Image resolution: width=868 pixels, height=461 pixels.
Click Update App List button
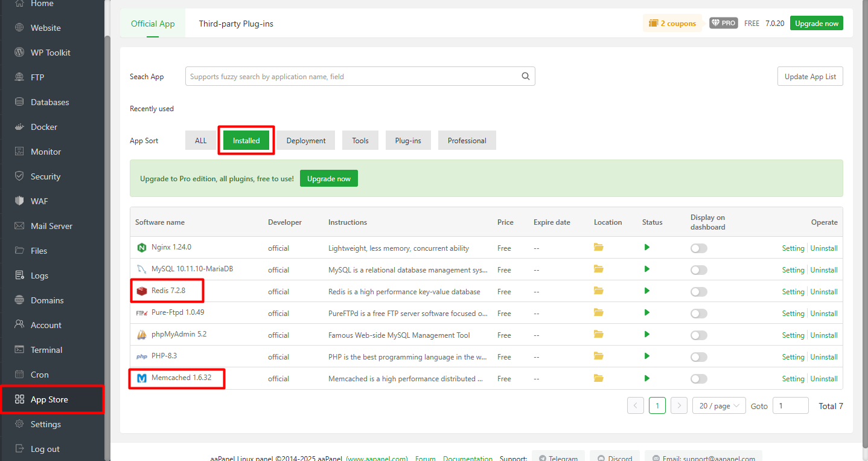pos(810,77)
